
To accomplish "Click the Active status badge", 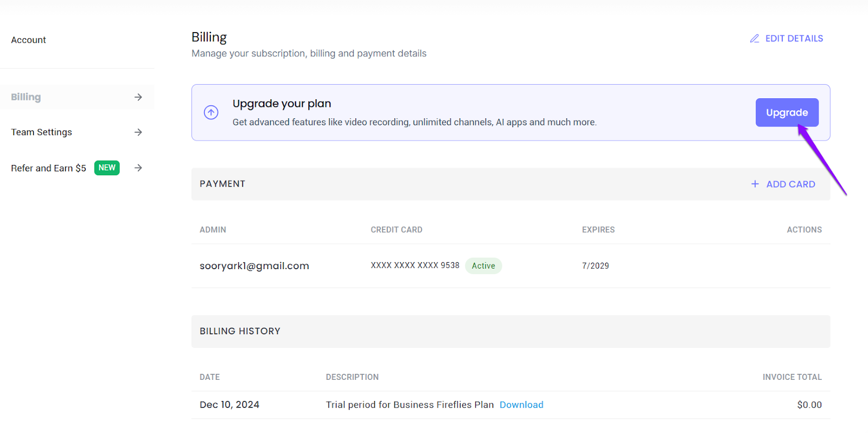I will [x=483, y=266].
